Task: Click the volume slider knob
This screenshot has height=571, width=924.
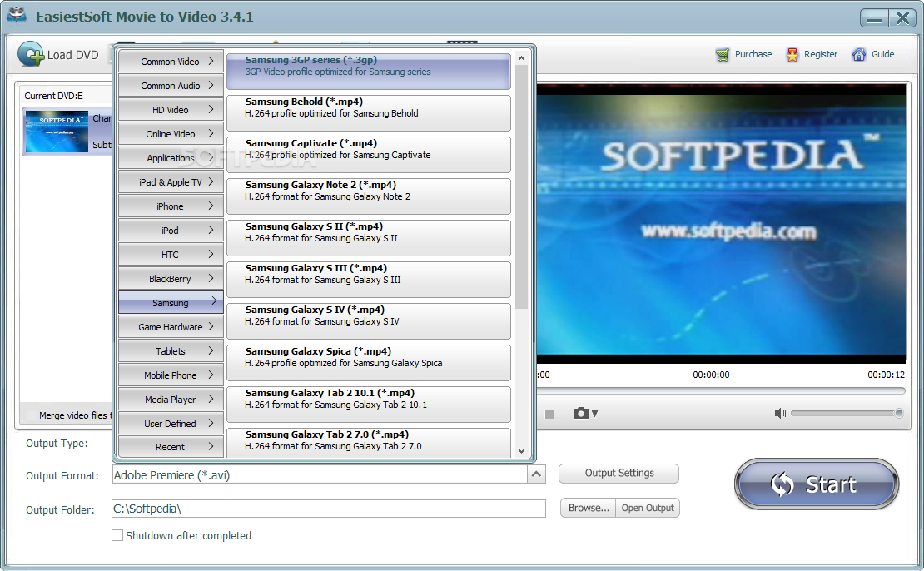Action: click(899, 413)
